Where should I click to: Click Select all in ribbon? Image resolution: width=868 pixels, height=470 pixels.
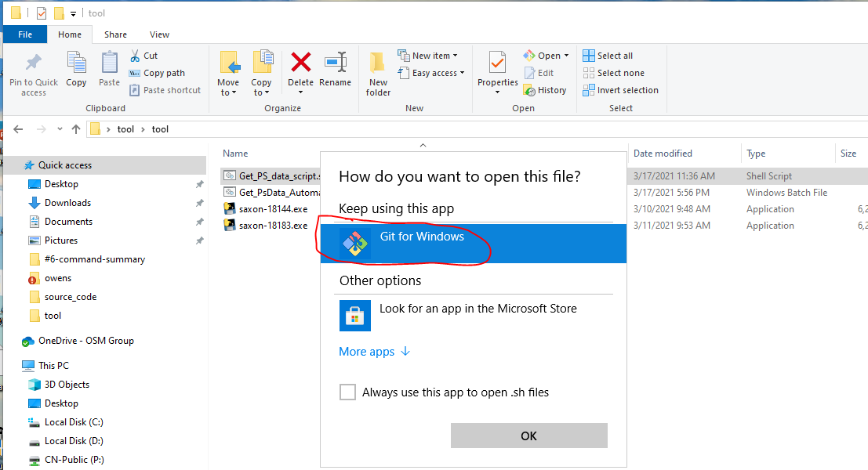[607, 56]
